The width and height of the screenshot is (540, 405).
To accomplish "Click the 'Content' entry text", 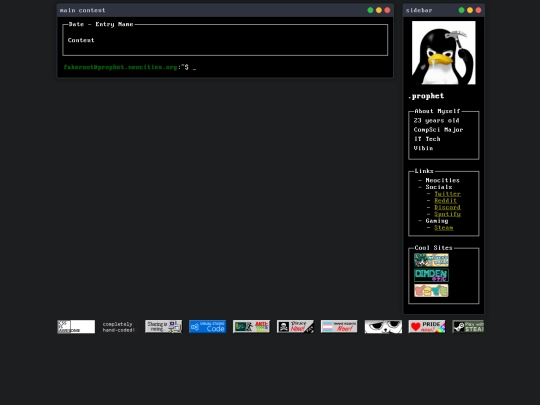I will (81, 40).
